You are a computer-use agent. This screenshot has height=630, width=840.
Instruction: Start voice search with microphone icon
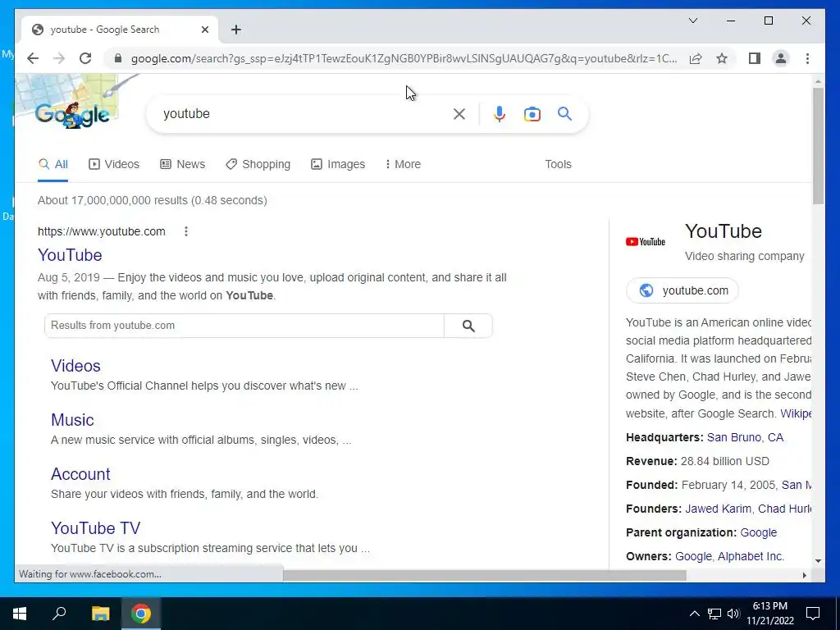point(500,113)
